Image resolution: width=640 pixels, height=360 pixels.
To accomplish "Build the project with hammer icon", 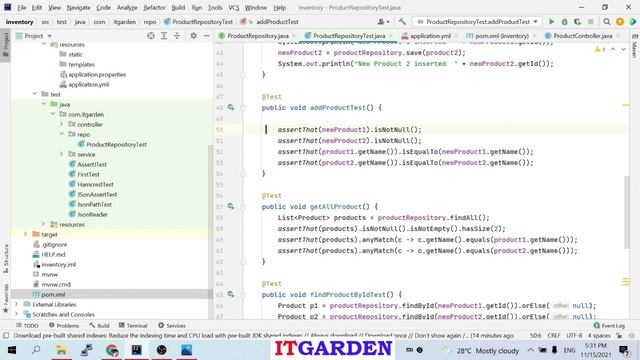I will point(402,22).
